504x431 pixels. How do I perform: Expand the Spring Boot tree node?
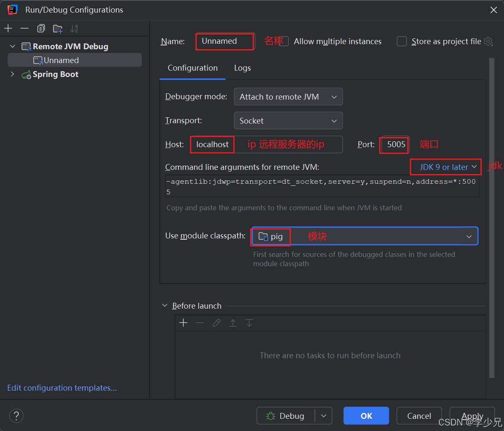[12, 74]
